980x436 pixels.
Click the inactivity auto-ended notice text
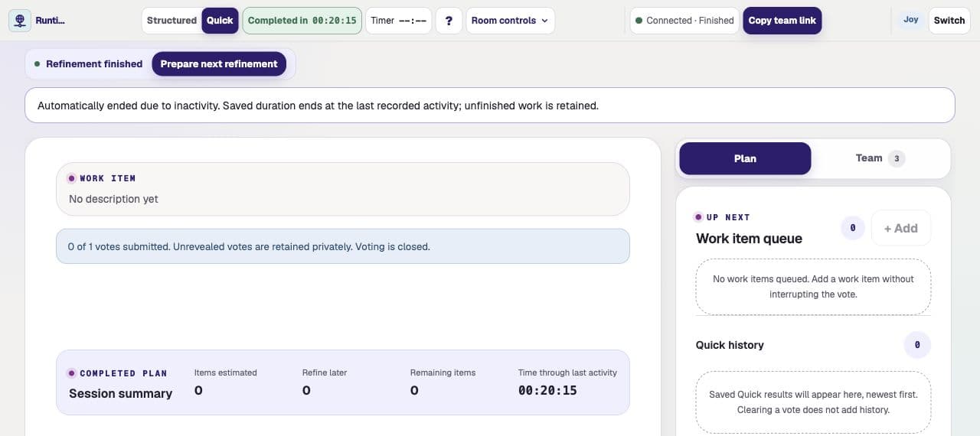(318, 106)
